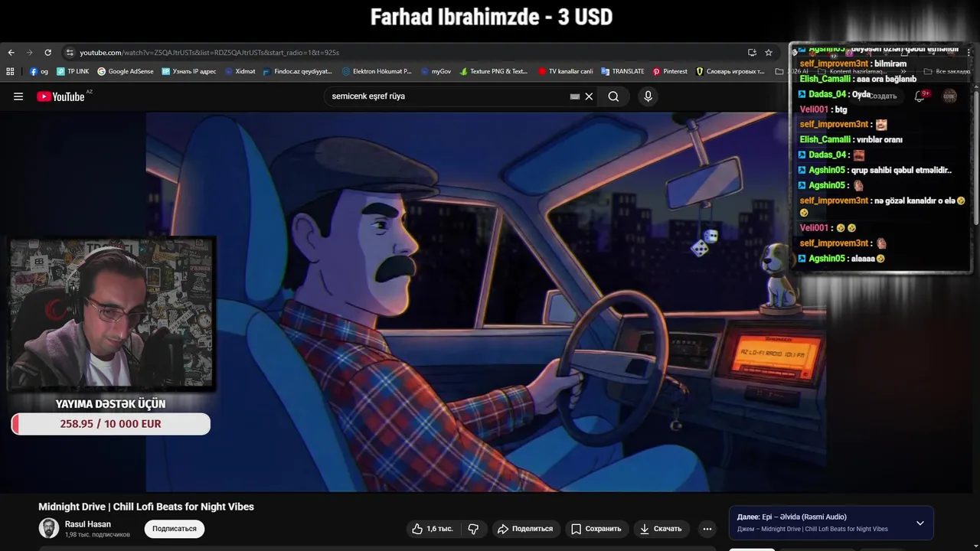
Task: Open Rasul Hasan channel avatar
Action: (x=49, y=528)
